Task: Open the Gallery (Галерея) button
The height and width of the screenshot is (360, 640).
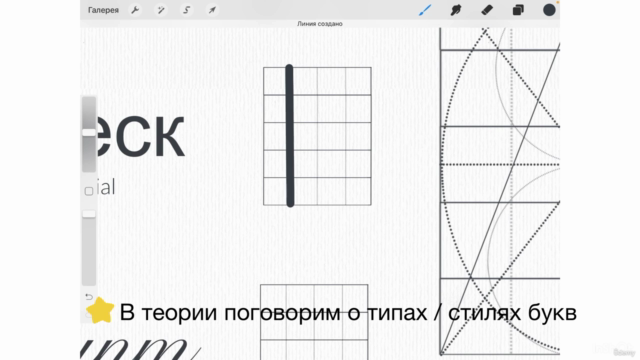Action: [103, 10]
